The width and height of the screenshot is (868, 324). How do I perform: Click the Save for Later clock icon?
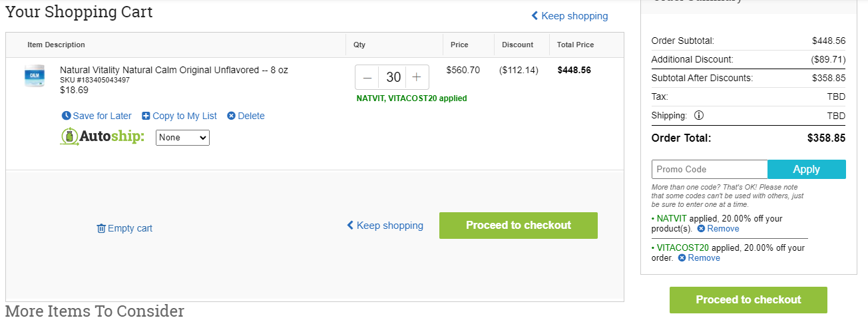[66, 116]
